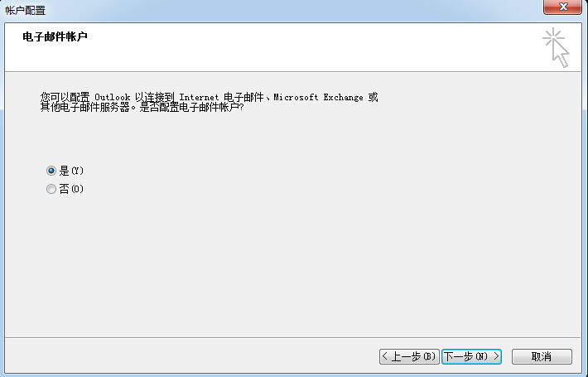Viewport: 588px width, 377px height.
Task: Select the 是(Y) radio button
Action: coord(51,171)
